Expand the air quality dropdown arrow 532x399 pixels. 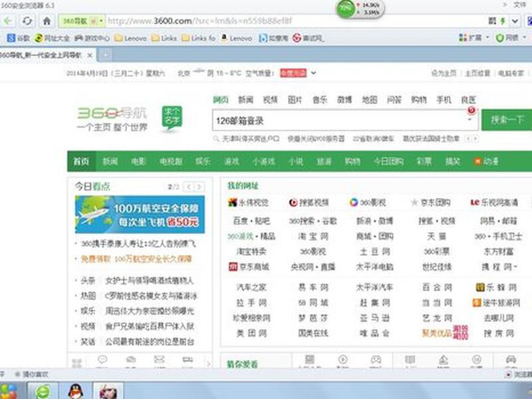coord(313,72)
